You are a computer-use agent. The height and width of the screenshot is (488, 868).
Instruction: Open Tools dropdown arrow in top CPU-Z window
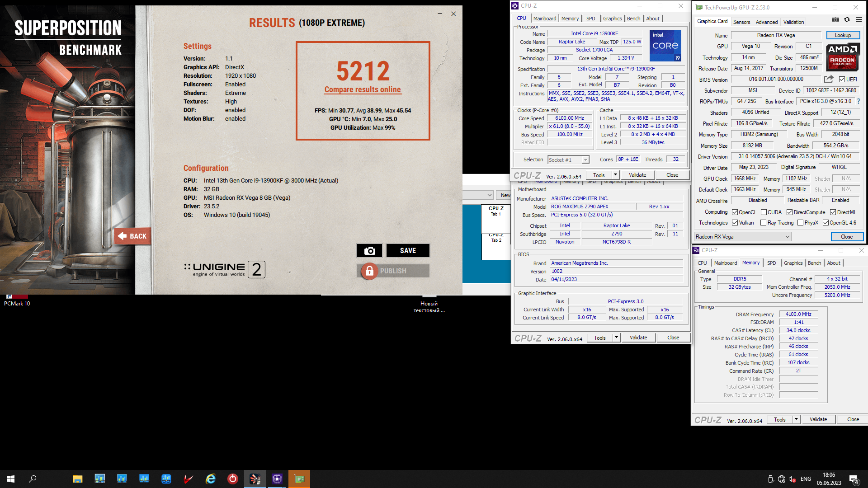pyautogui.click(x=615, y=175)
